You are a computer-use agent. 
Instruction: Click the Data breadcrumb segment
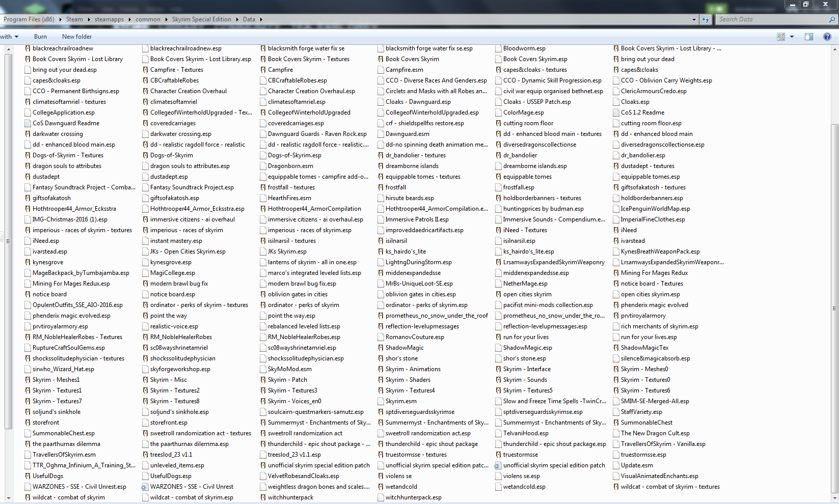[249, 19]
